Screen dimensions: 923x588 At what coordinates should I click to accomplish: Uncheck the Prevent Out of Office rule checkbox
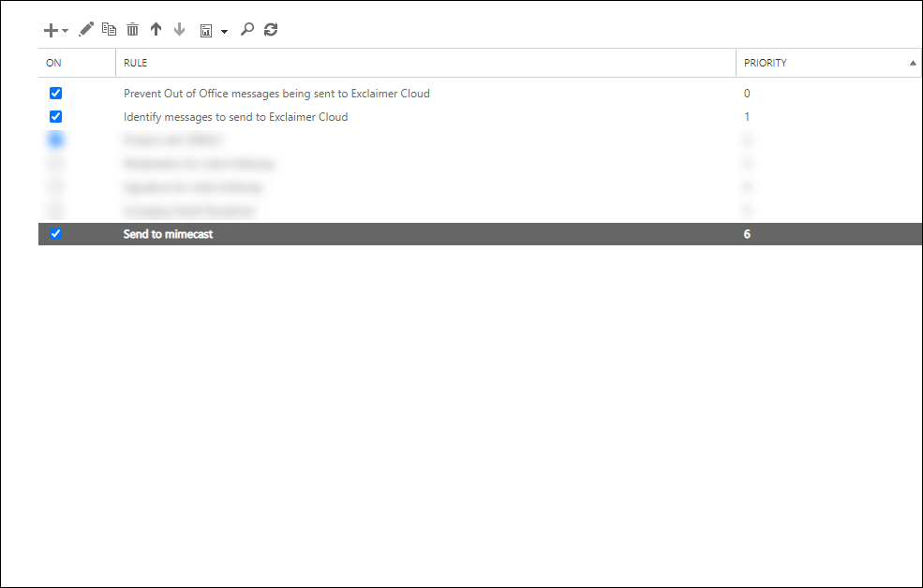(55, 94)
